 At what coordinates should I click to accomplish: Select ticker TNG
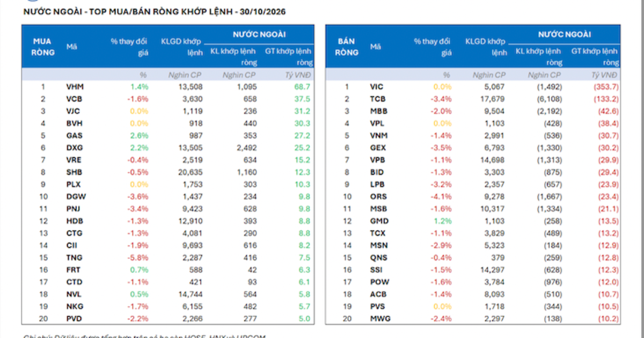tap(75, 257)
